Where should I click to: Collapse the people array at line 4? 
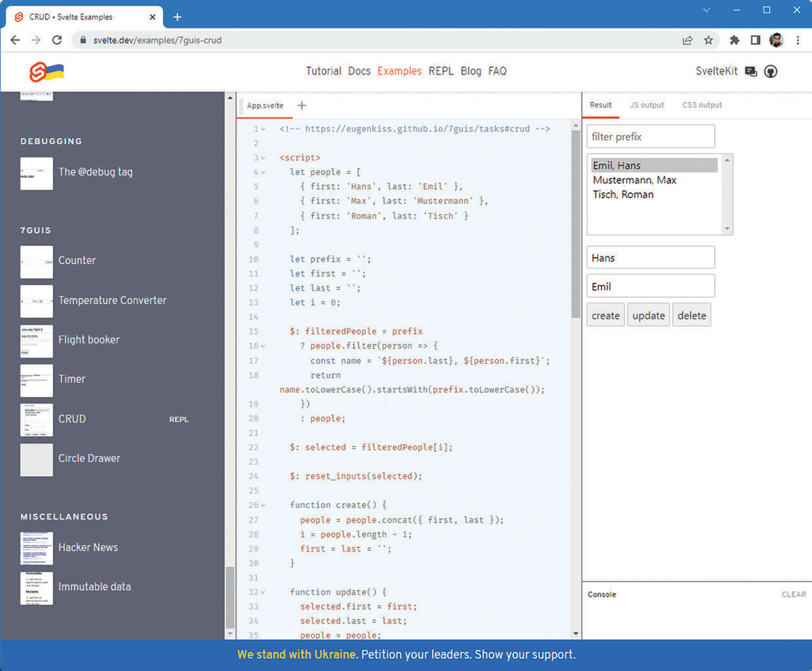tap(263, 172)
